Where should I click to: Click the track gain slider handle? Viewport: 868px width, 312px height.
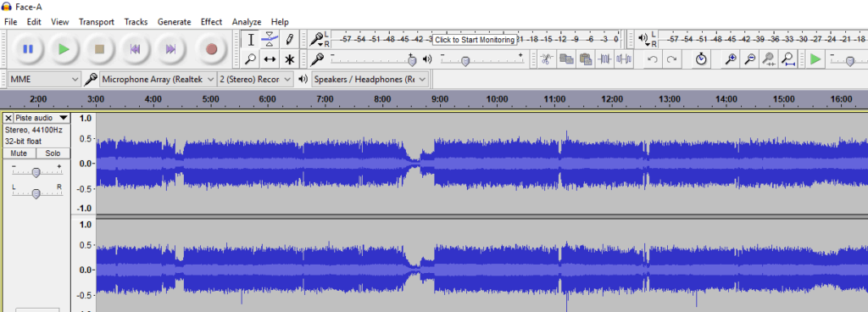pyautogui.click(x=36, y=173)
